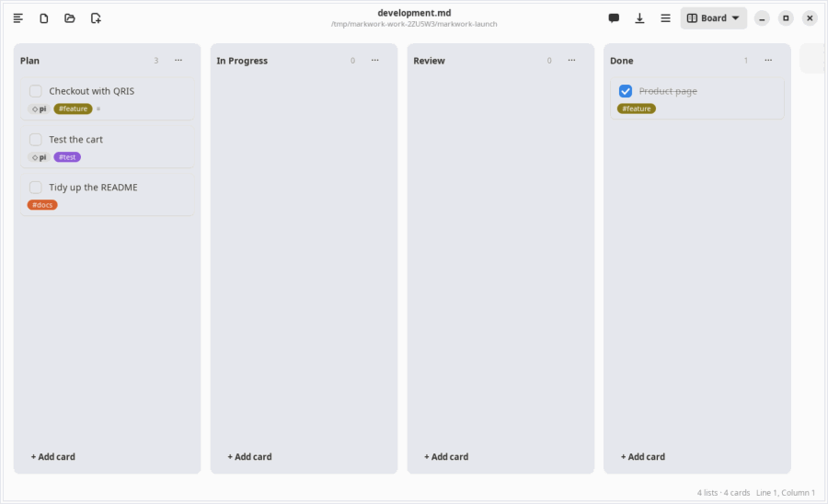Screen dimensions: 828x504
Task: Click the pi assignee chip on Checkout with QRIS
Action: pyautogui.click(x=39, y=109)
